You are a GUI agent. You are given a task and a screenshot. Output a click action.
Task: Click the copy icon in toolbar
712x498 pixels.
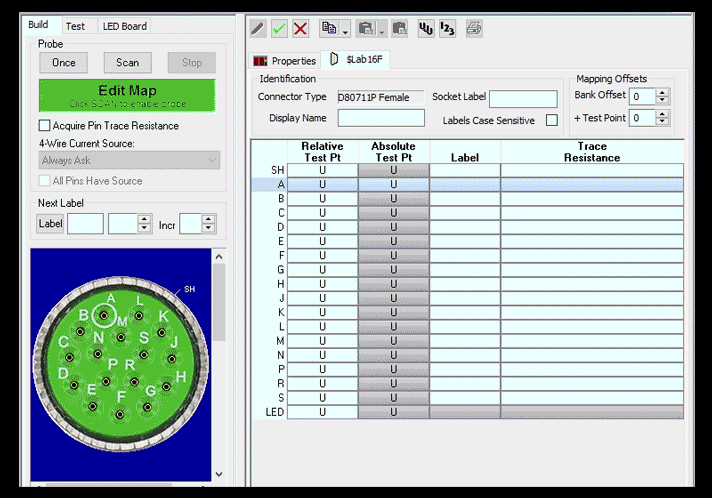tap(328, 29)
